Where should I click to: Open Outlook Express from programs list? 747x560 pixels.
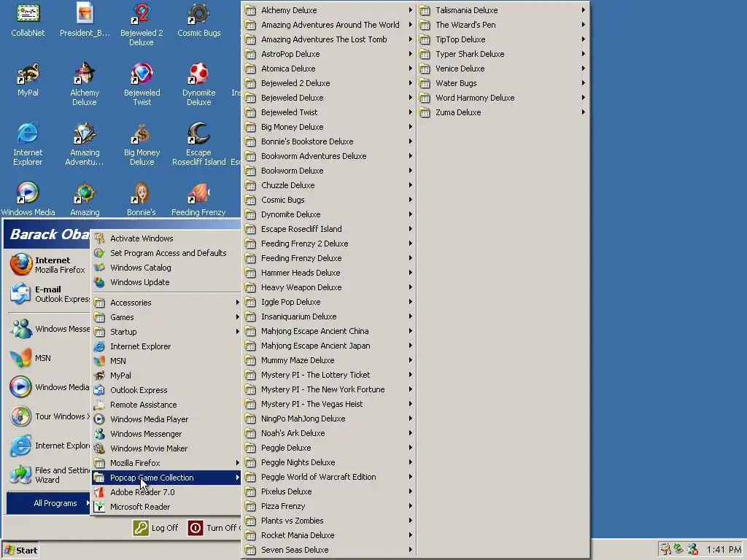pyautogui.click(x=166, y=390)
